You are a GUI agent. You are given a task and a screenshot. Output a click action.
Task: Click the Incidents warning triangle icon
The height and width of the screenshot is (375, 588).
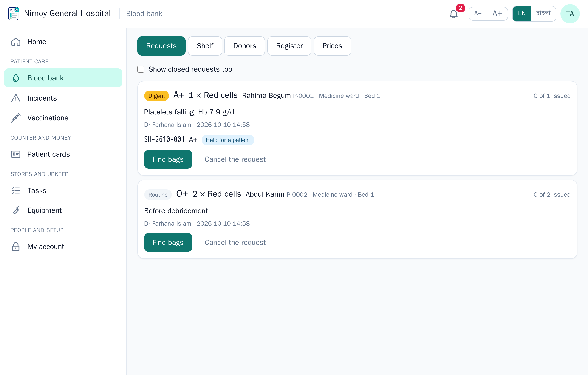16,98
